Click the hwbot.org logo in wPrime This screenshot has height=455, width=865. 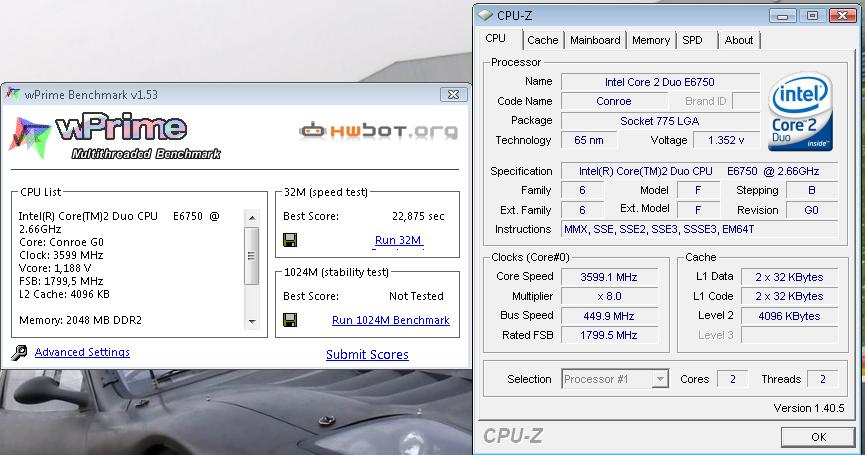[x=379, y=131]
